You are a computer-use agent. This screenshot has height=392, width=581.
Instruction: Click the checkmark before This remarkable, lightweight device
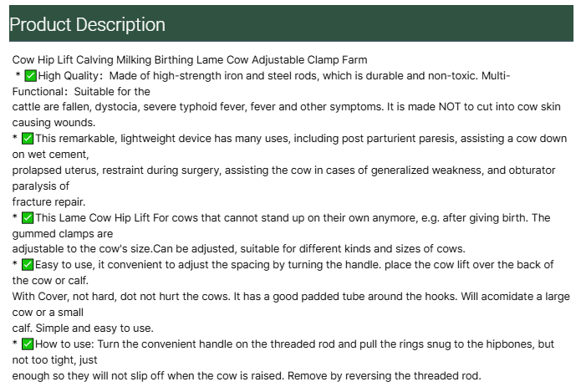pos(28,139)
